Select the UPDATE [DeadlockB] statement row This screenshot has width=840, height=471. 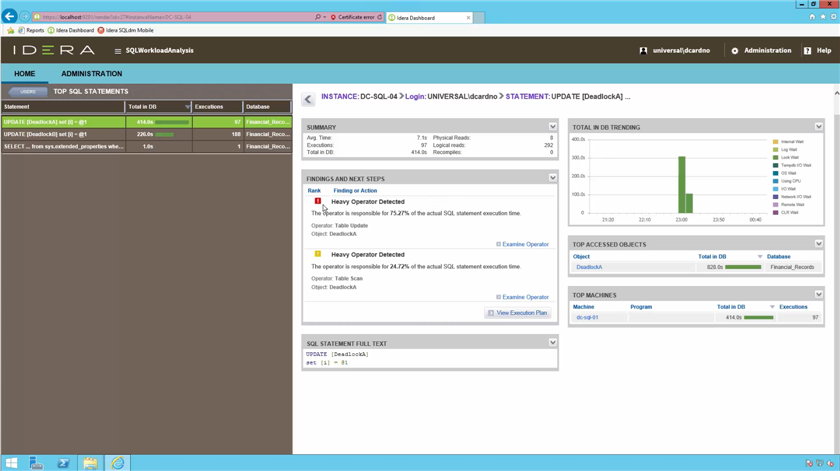(146, 134)
